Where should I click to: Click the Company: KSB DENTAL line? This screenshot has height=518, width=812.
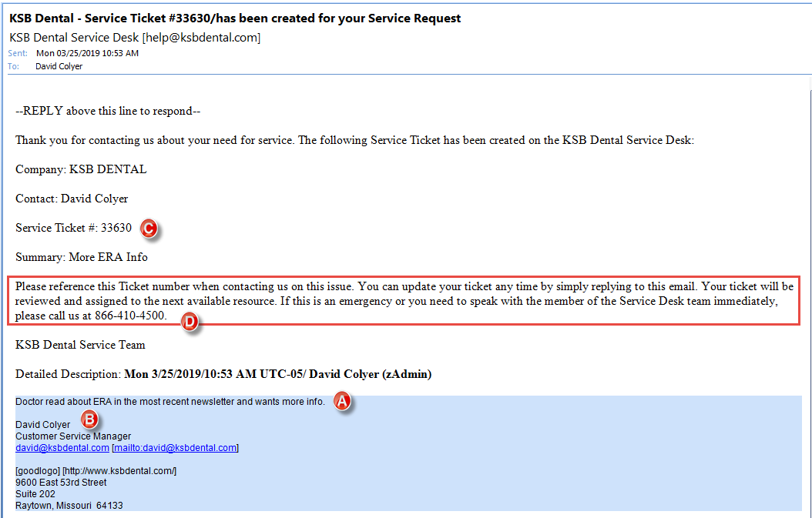click(x=81, y=169)
